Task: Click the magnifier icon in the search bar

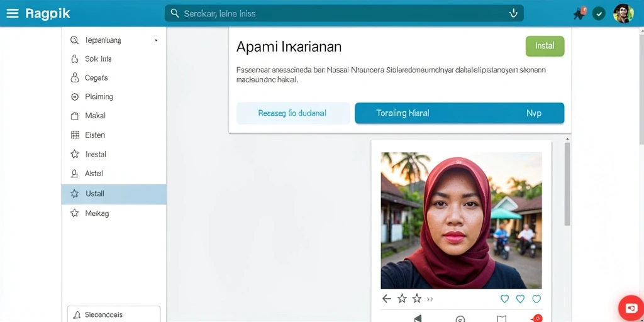Action: [x=175, y=13]
